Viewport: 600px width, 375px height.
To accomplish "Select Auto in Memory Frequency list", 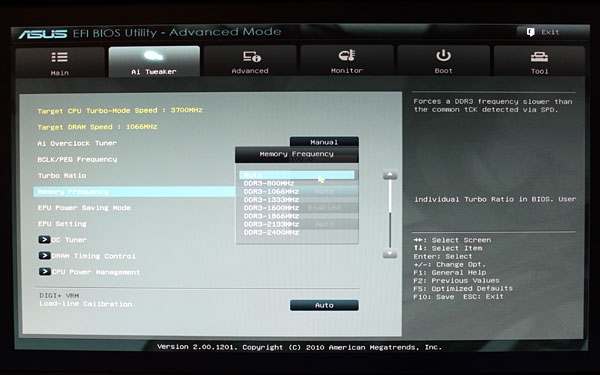I will [297, 175].
